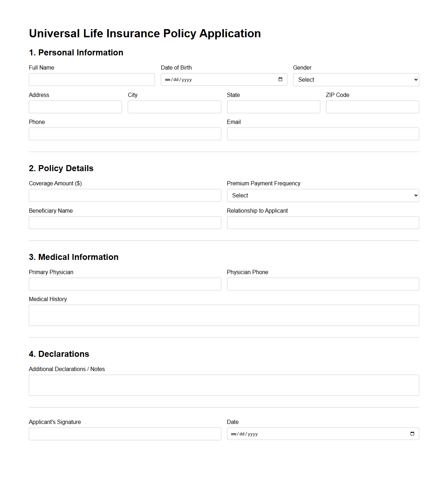Select the Beneficiary Name field

pos(125,222)
